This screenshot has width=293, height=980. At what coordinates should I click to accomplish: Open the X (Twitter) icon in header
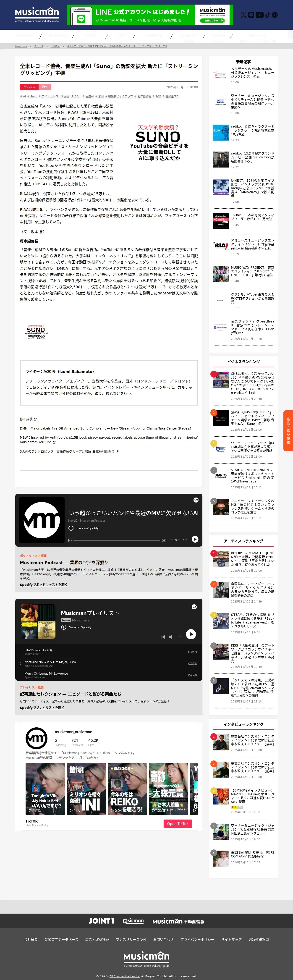[243, 15]
